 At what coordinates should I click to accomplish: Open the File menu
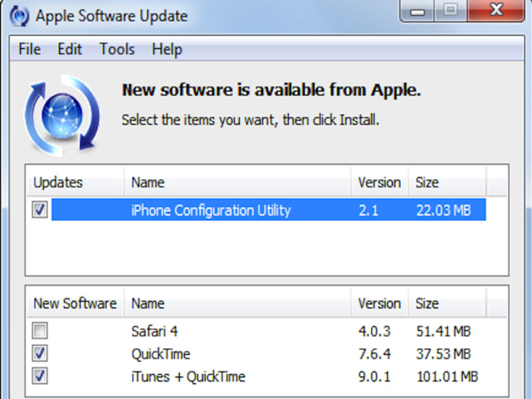(x=30, y=49)
